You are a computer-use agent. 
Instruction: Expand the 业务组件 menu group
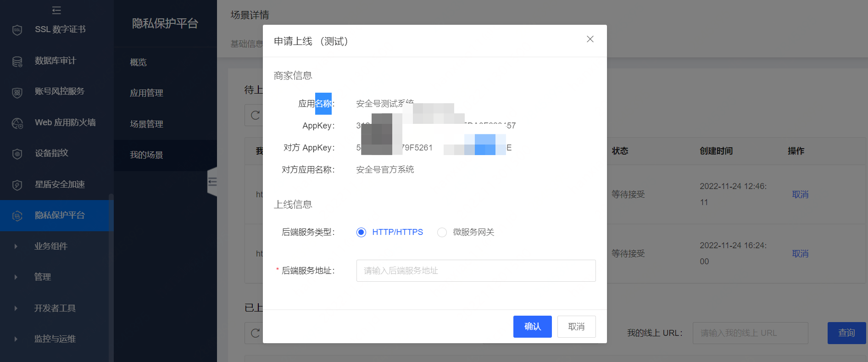tap(50, 246)
